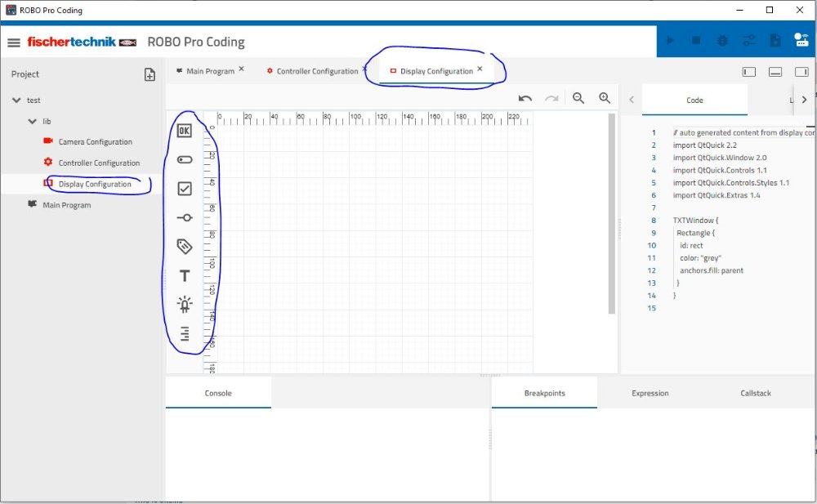
Task: Select the gauge bars element tool
Action: [185, 333]
